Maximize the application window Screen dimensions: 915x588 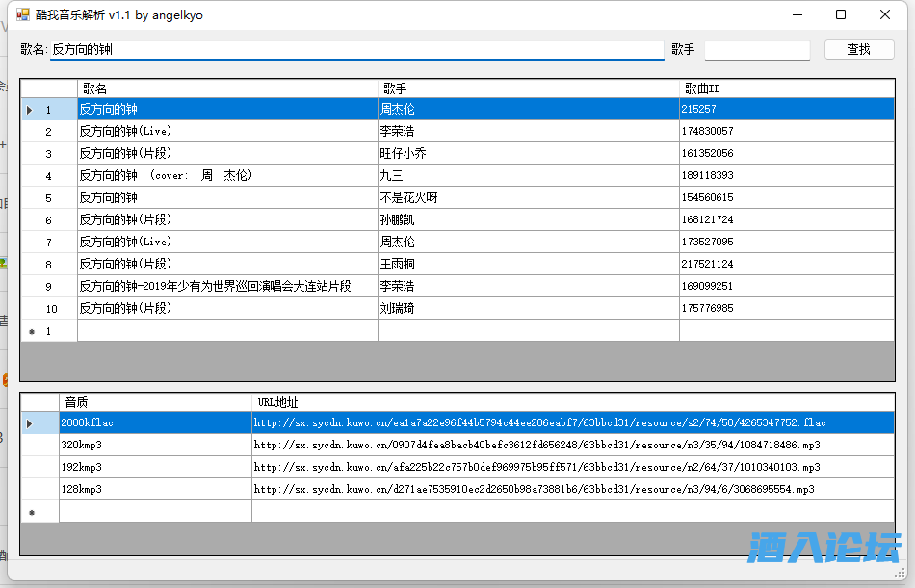841,15
